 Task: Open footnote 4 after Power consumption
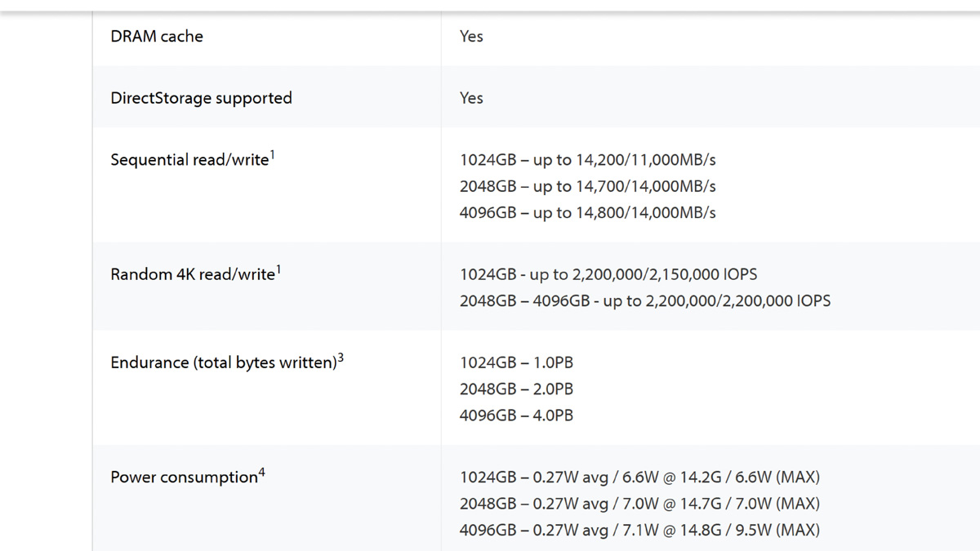pos(261,471)
